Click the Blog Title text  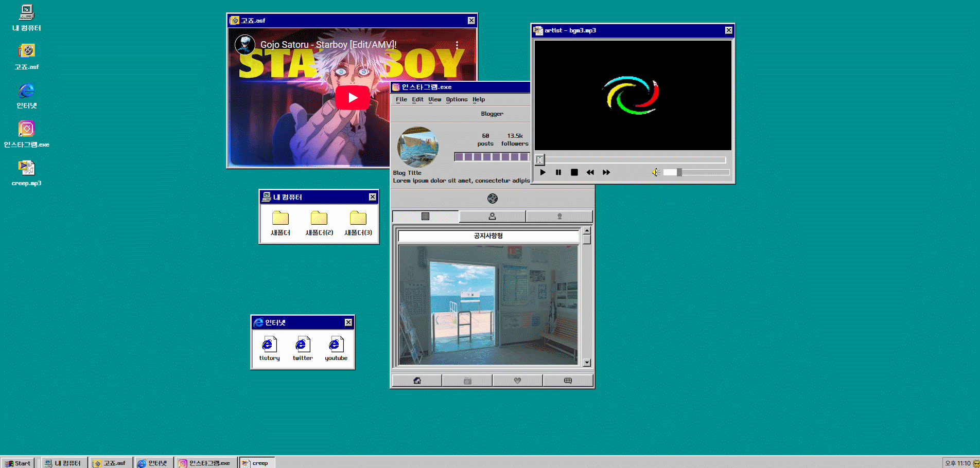tap(407, 173)
